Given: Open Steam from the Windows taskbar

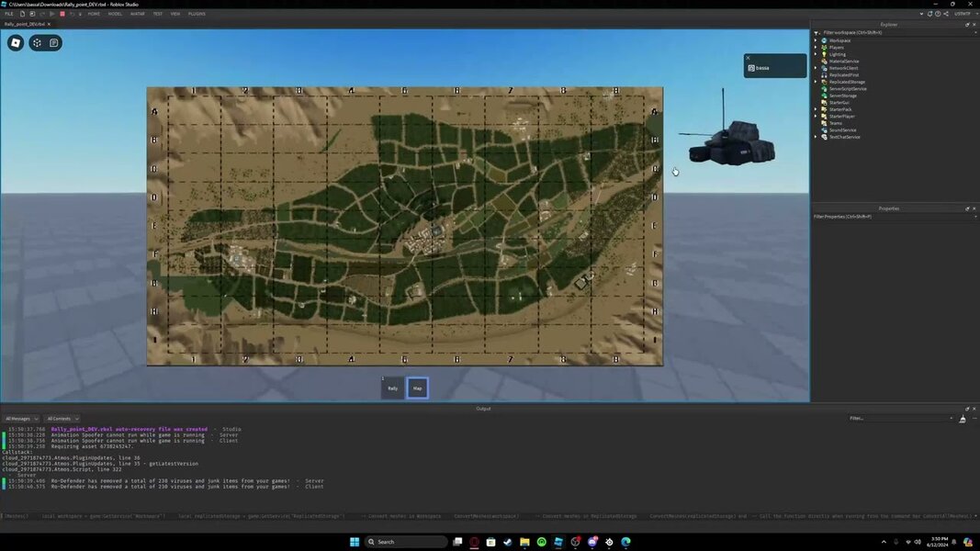Looking at the screenshot, I should 507,542.
